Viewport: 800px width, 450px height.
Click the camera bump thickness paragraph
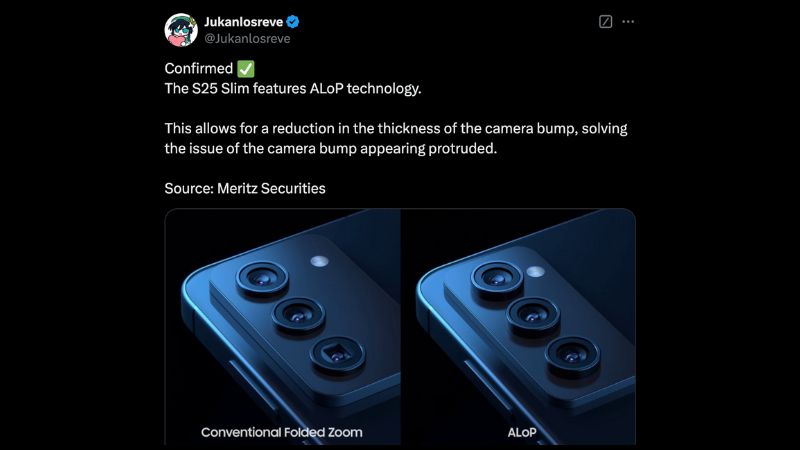[x=396, y=138]
